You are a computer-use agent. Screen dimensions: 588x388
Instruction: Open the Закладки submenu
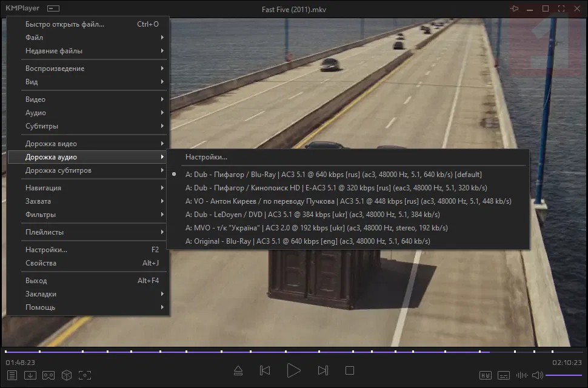click(x=88, y=294)
